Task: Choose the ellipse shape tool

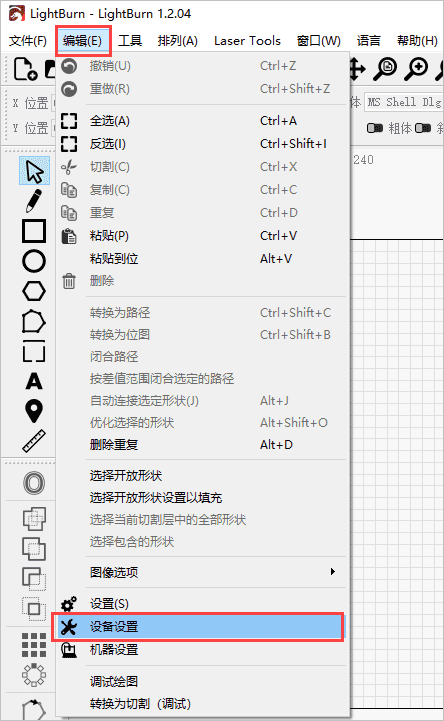Action: [34, 261]
